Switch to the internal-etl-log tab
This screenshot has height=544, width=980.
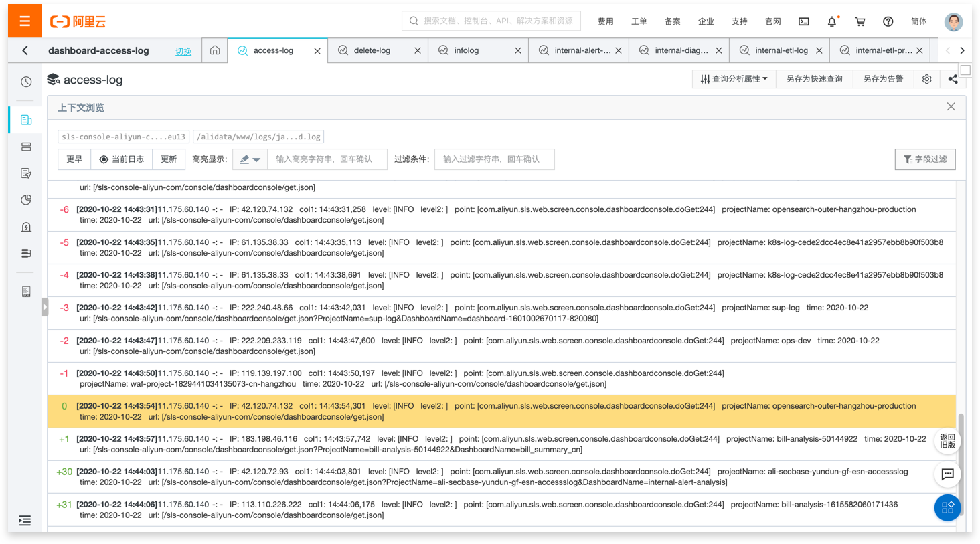pos(781,50)
